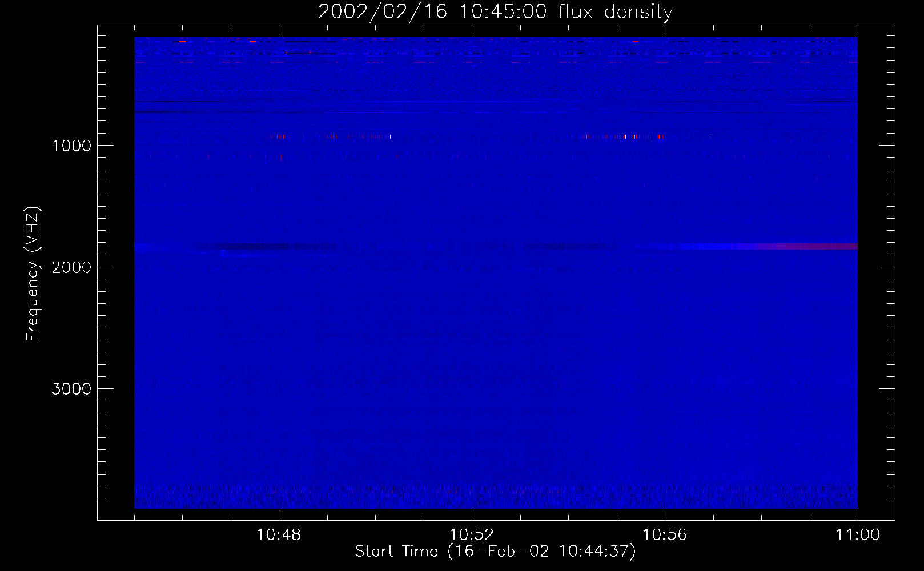
Task: Click the 2000 frequency tick label
Action: [71, 267]
